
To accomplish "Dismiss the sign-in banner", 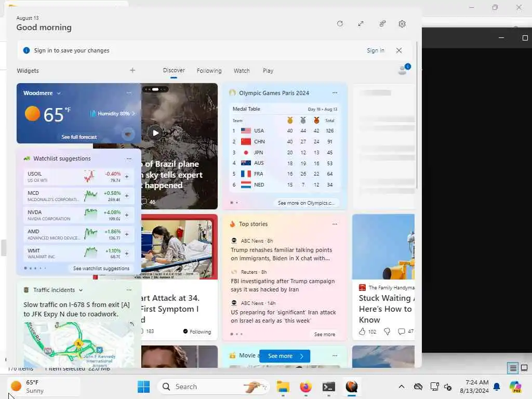I will pos(399,50).
